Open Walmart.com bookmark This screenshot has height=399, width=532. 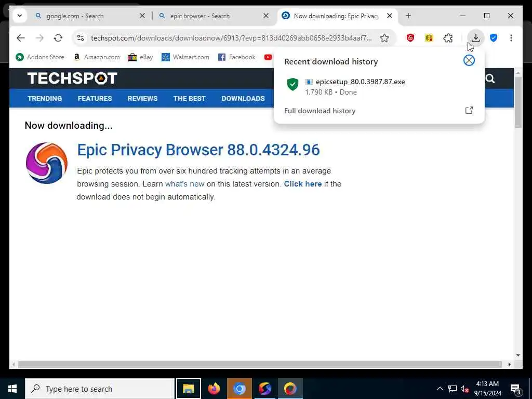click(x=185, y=57)
